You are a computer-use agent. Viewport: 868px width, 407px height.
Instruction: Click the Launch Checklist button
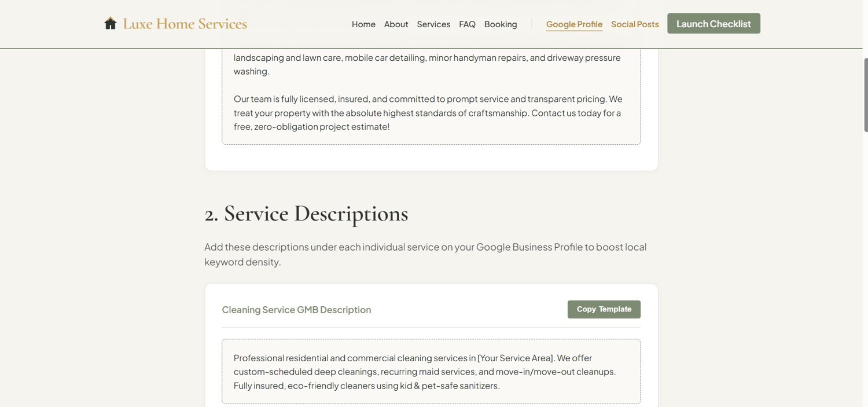[x=713, y=24]
